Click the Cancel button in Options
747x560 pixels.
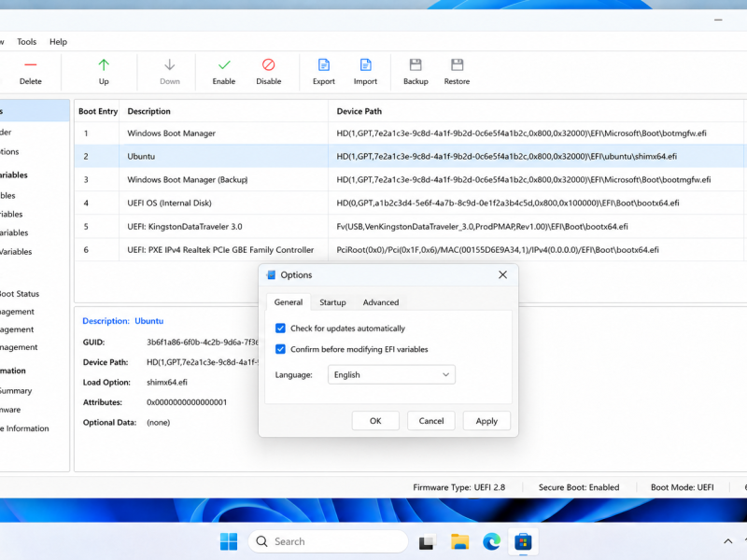click(431, 421)
